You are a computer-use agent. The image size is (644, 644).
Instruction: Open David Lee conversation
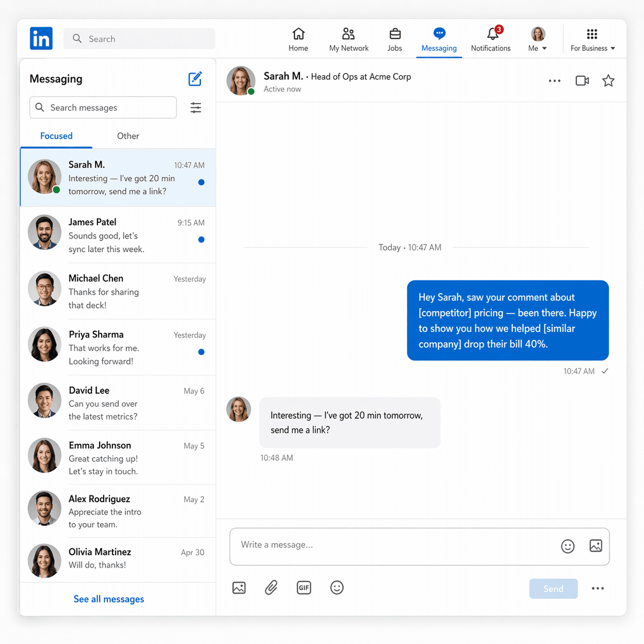point(118,403)
